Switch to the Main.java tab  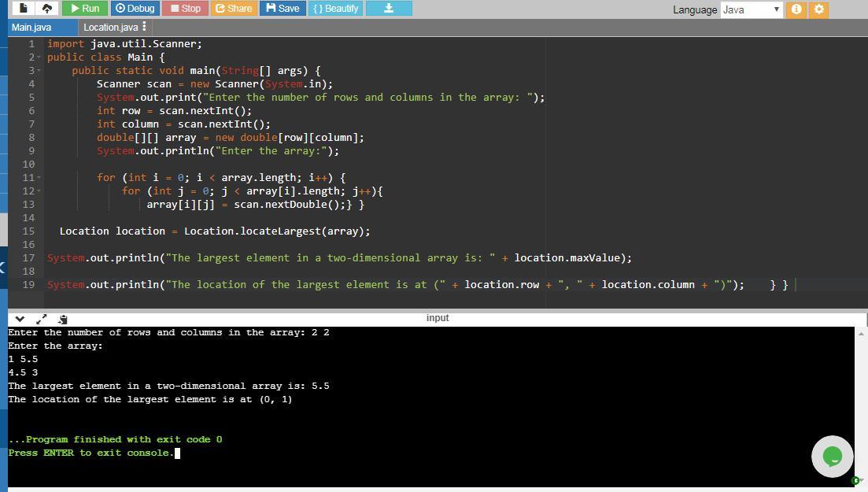pyautogui.click(x=31, y=27)
